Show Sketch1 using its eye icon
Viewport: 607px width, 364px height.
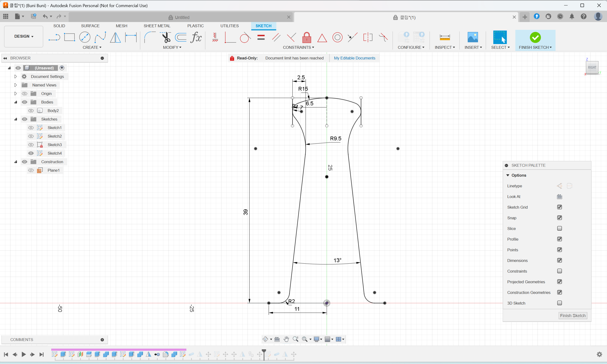pyautogui.click(x=31, y=128)
